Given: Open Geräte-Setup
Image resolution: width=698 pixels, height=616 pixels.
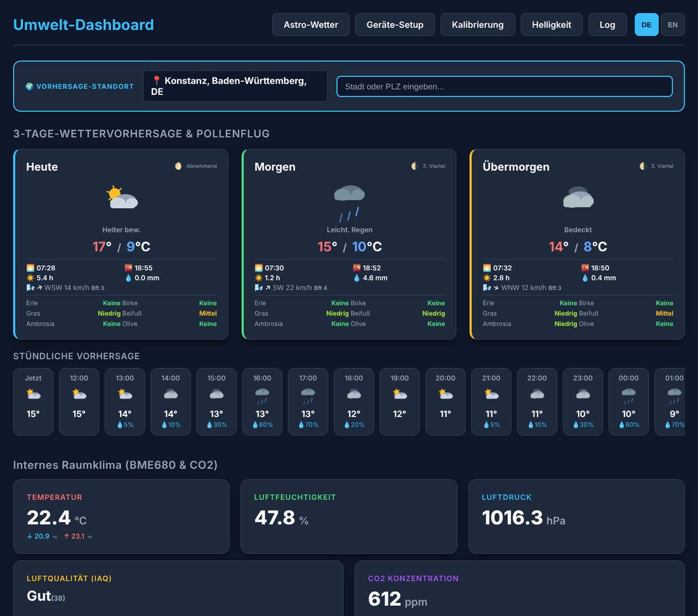Looking at the screenshot, I should pos(395,25).
